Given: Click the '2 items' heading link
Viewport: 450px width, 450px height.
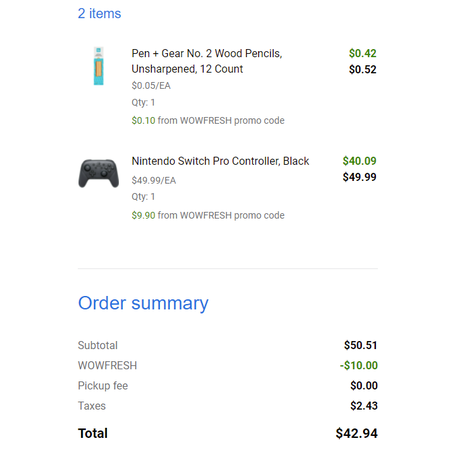Looking at the screenshot, I should (x=99, y=14).
